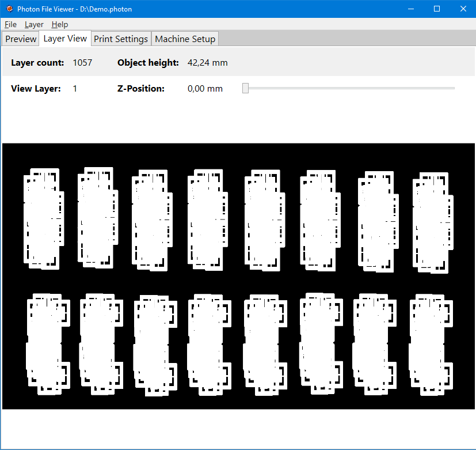Click the object height value 42,24 mm
The image size is (476, 450).
[207, 63]
